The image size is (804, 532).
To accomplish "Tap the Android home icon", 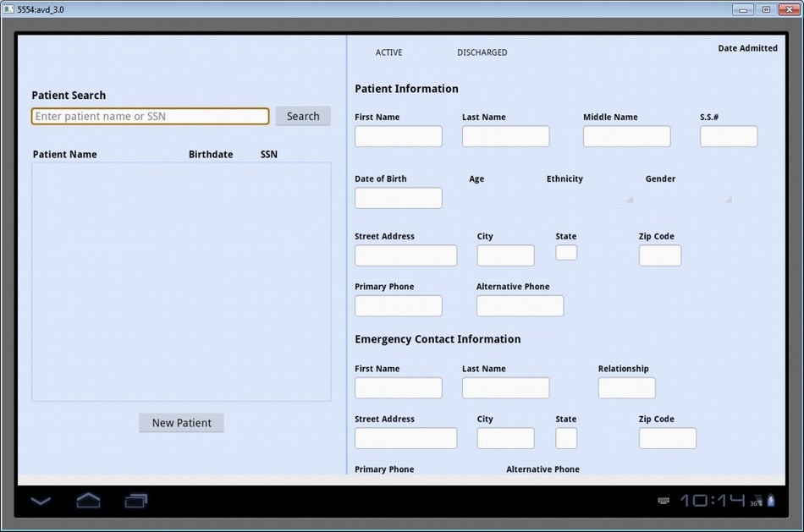I will click(x=88, y=501).
